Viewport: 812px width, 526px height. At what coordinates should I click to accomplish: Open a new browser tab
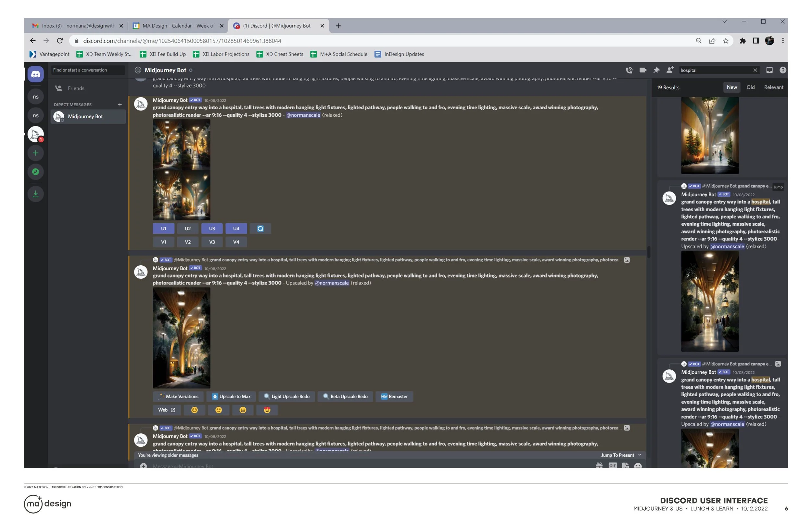338,26
